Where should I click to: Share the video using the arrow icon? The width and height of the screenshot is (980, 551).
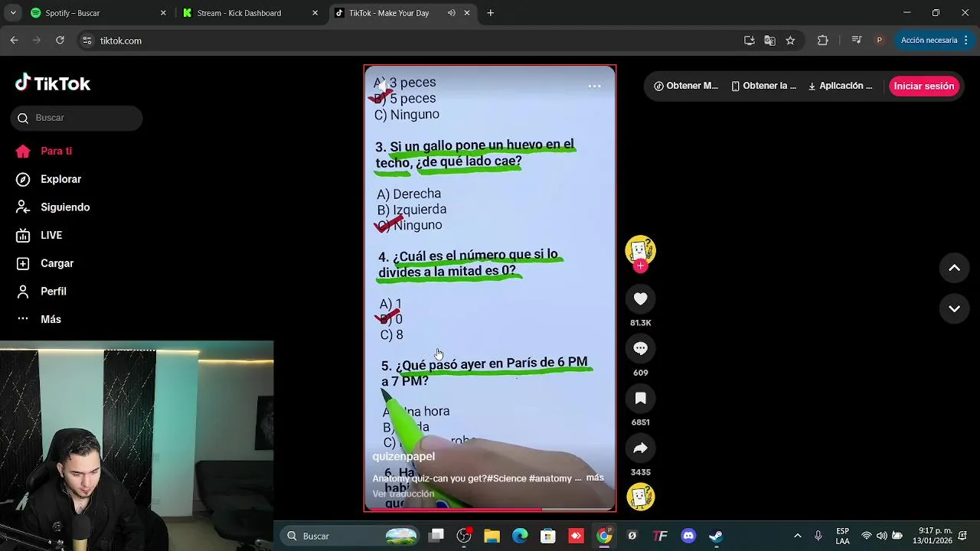coord(641,448)
